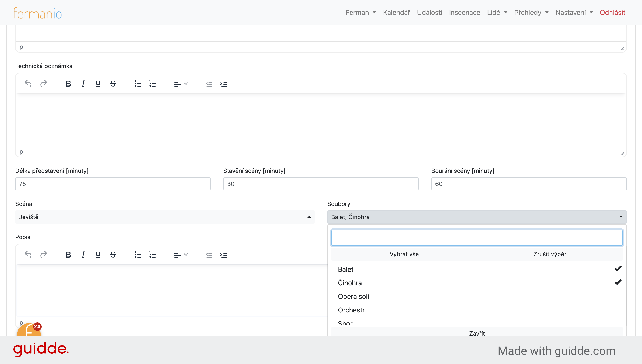Collapse the Soubory dropdown showing Balet, Činohra
The width and height of the screenshot is (642, 364).
[477, 217]
